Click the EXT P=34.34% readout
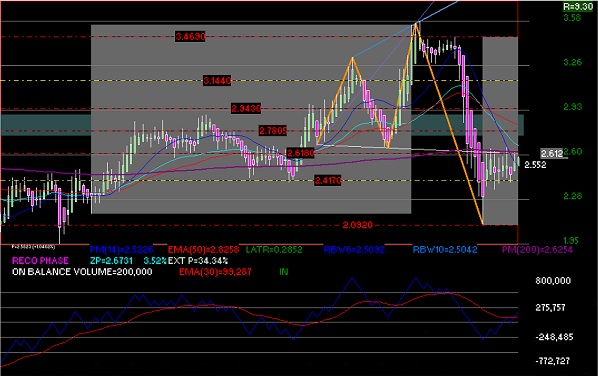Viewport: 598px width, 376px height. click(198, 261)
